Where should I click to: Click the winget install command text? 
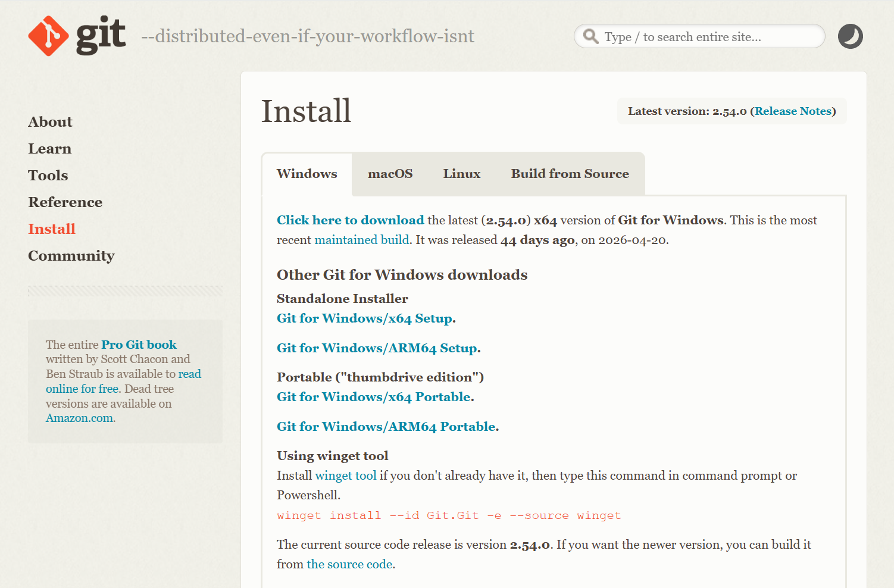point(449,515)
